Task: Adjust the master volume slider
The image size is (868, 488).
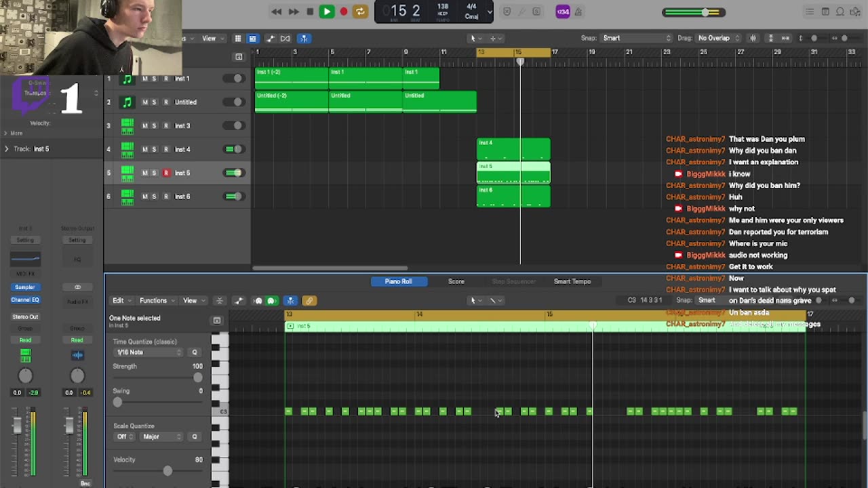Action: (x=694, y=12)
